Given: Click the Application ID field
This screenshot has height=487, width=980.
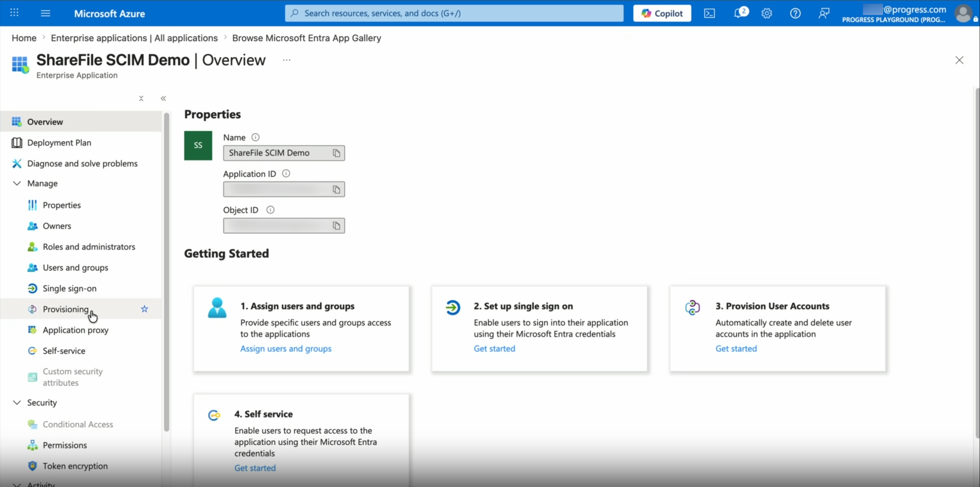Looking at the screenshot, I should (x=284, y=189).
